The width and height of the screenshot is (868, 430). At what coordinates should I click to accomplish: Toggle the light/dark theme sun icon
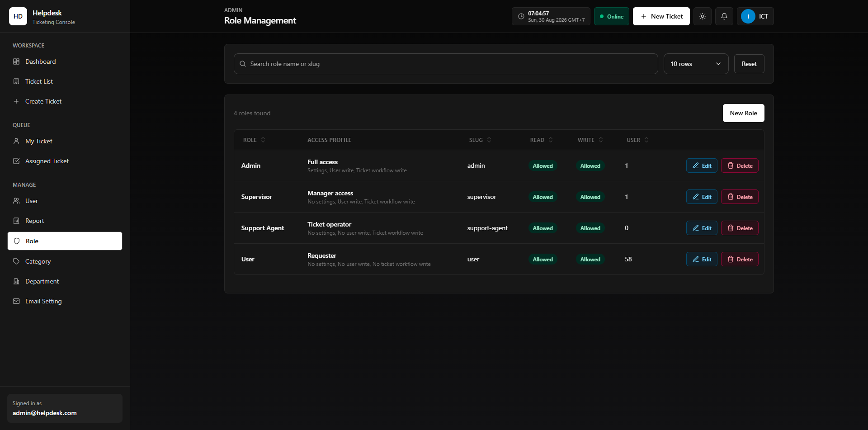(703, 16)
